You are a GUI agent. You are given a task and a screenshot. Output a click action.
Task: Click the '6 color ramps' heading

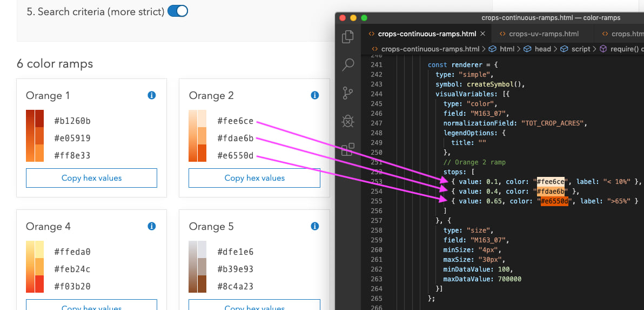55,64
